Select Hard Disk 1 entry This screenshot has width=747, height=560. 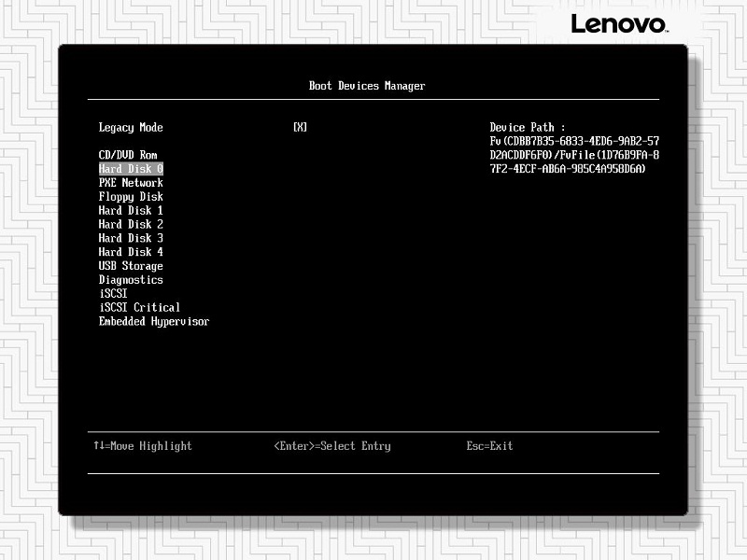[x=131, y=211]
